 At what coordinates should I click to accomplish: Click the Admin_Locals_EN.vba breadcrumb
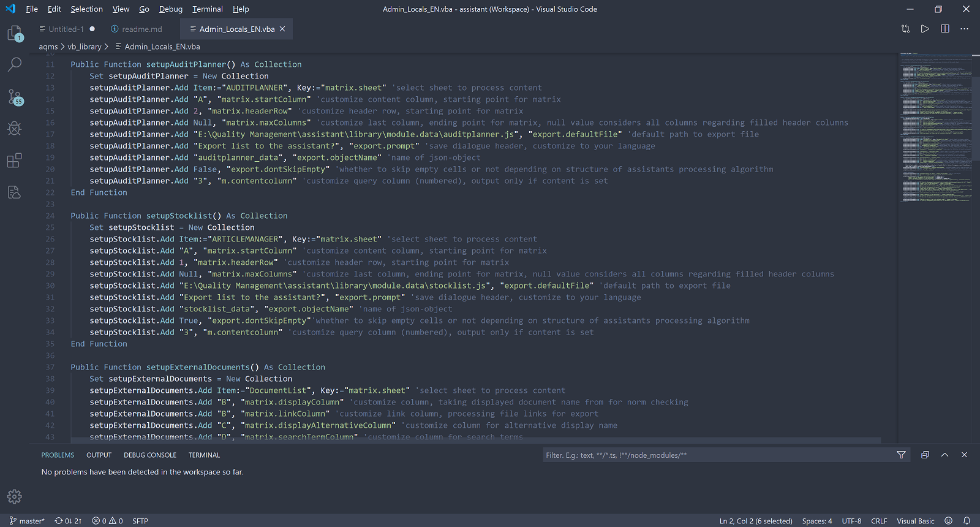162,47
